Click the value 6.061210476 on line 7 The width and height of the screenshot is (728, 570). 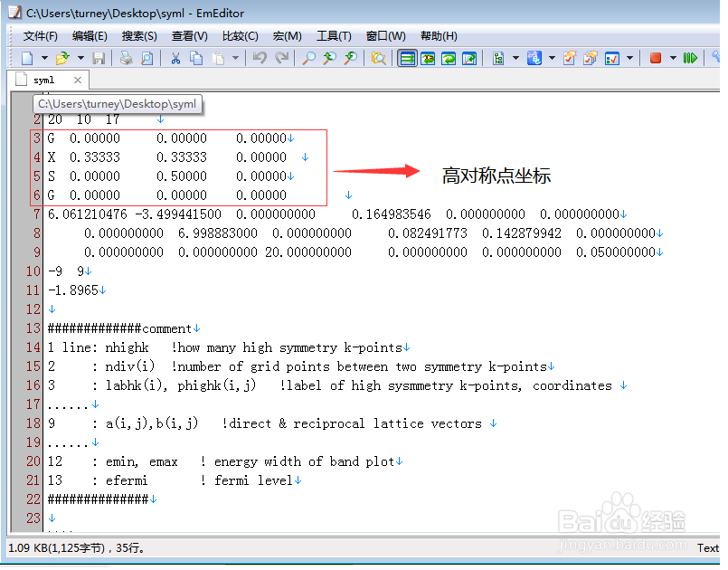pos(88,214)
